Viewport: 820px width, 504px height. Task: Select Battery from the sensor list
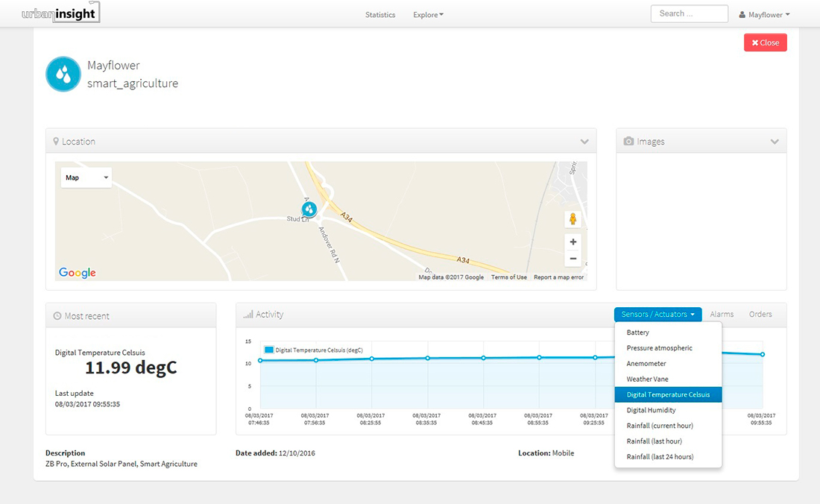click(669, 333)
